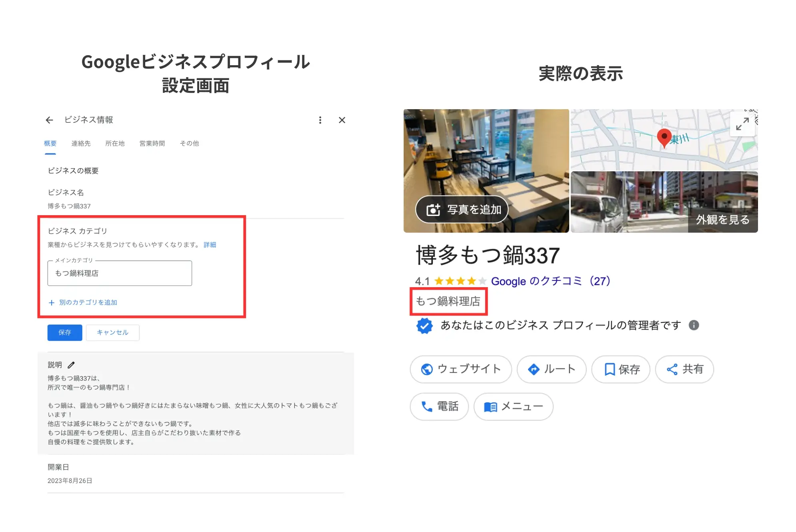Viewport: 796px width, 532px height.
Task: Click the share icon in 共有
Action: click(672, 369)
